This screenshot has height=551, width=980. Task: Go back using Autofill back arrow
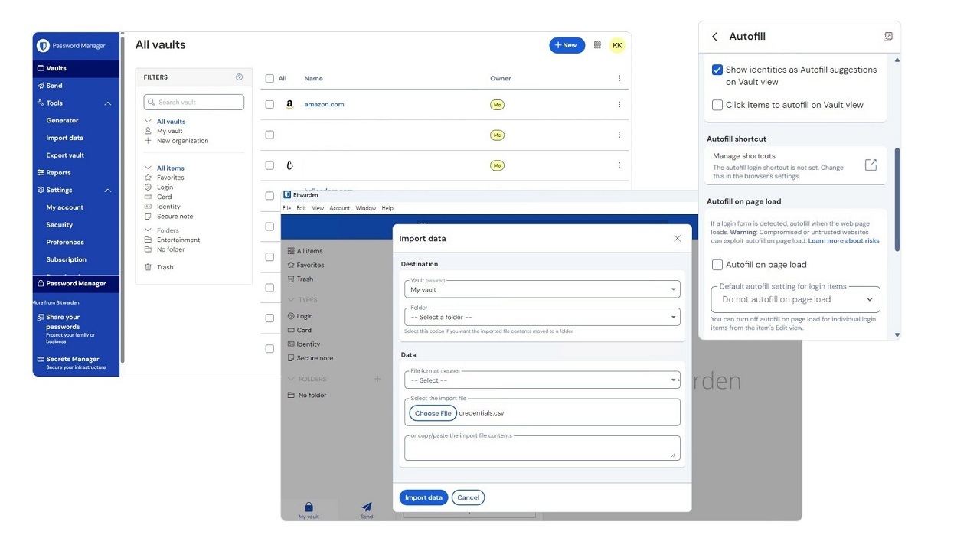tap(714, 37)
